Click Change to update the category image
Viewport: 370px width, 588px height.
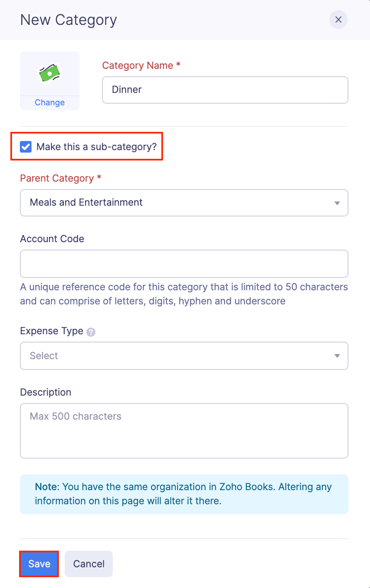[x=49, y=102]
